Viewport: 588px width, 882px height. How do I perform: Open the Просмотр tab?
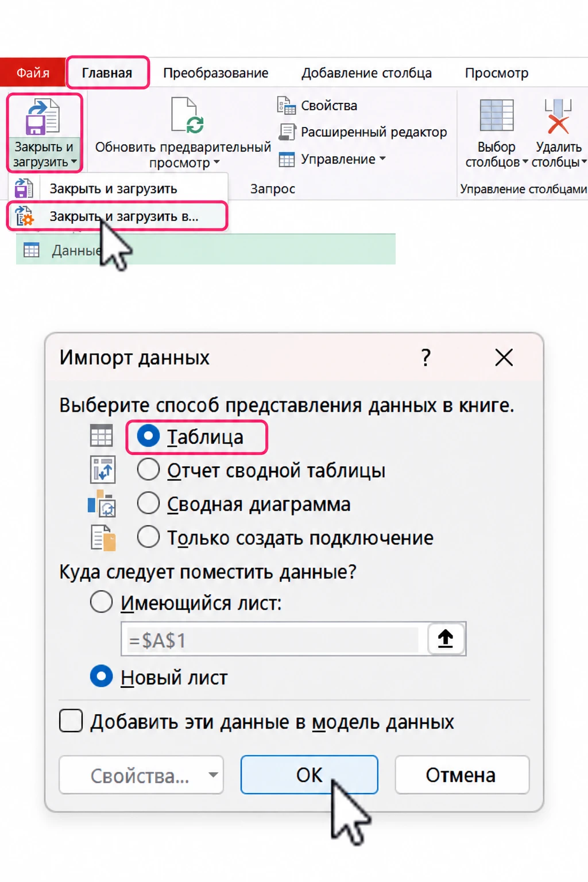(497, 73)
